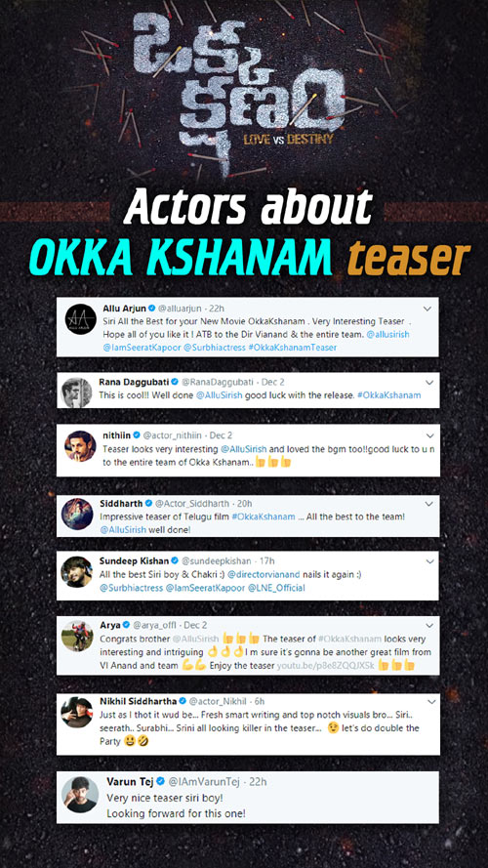This screenshot has width=488, height=868.
Task: Open Allu Arjun's AA profile avatar
Action: [x=81, y=319]
